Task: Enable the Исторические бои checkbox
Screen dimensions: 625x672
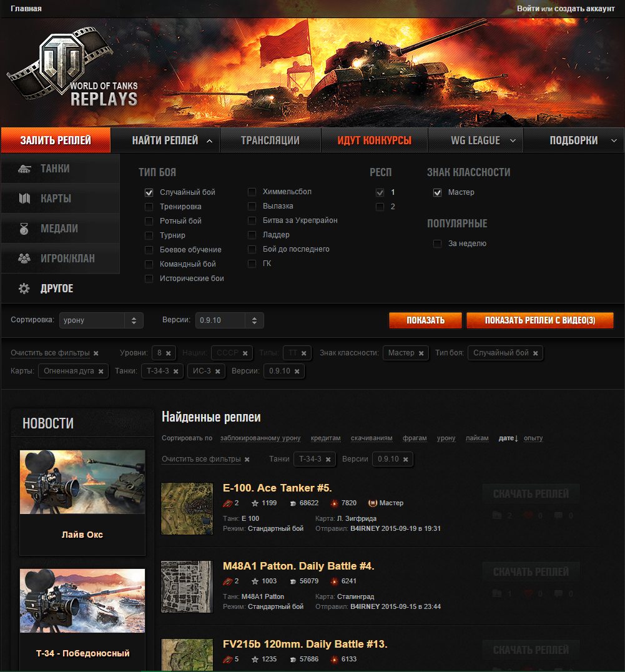Action: point(149,279)
